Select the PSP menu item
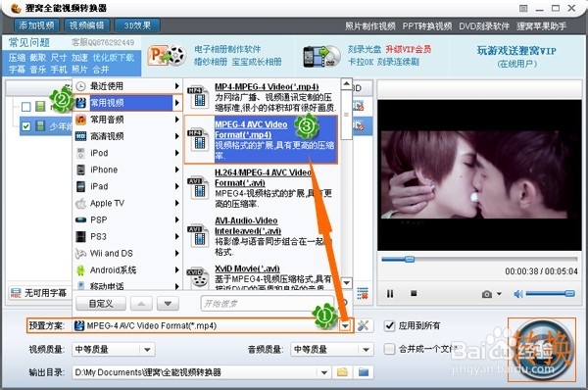 127,219
